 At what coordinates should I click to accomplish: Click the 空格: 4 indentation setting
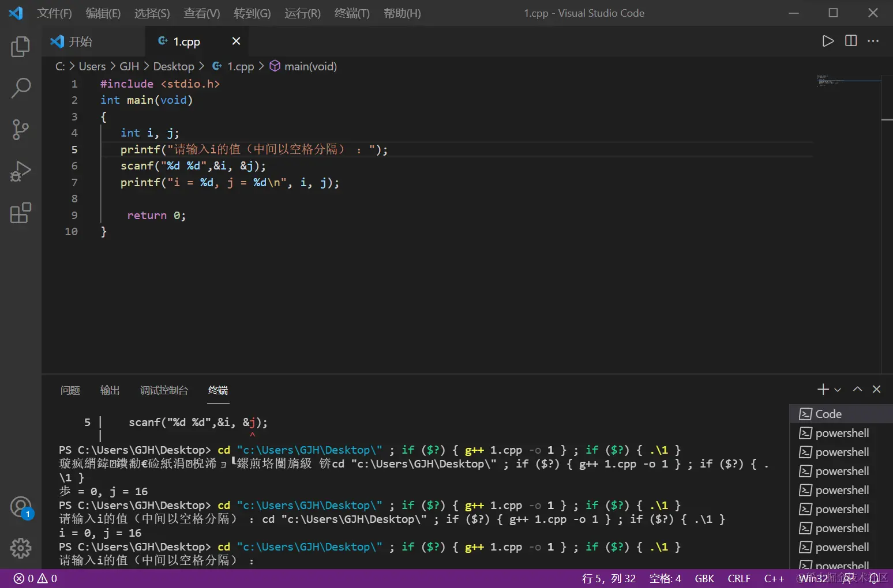(665, 579)
